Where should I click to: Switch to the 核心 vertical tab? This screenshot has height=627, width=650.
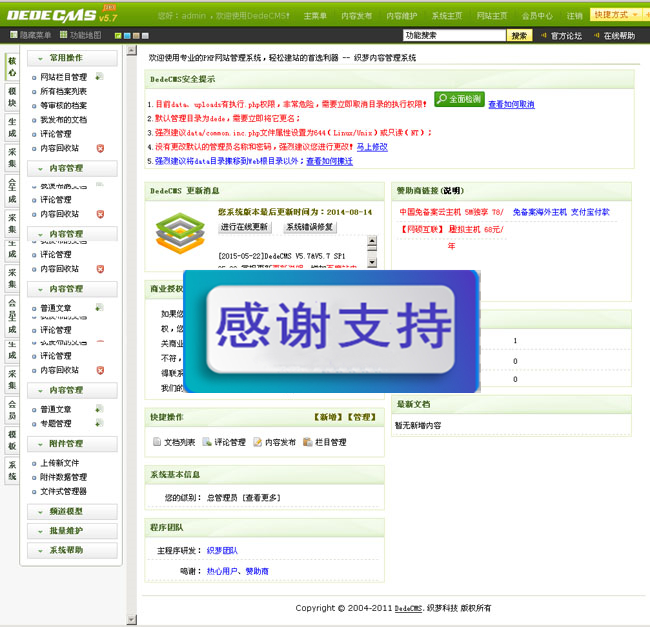pyautogui.click(x=12, y=67)
